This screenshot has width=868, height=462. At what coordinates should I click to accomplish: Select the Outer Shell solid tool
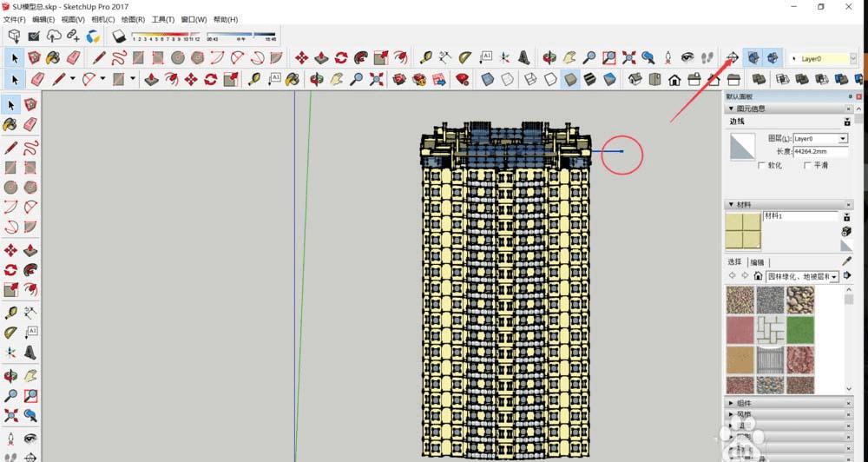[759, 80]
